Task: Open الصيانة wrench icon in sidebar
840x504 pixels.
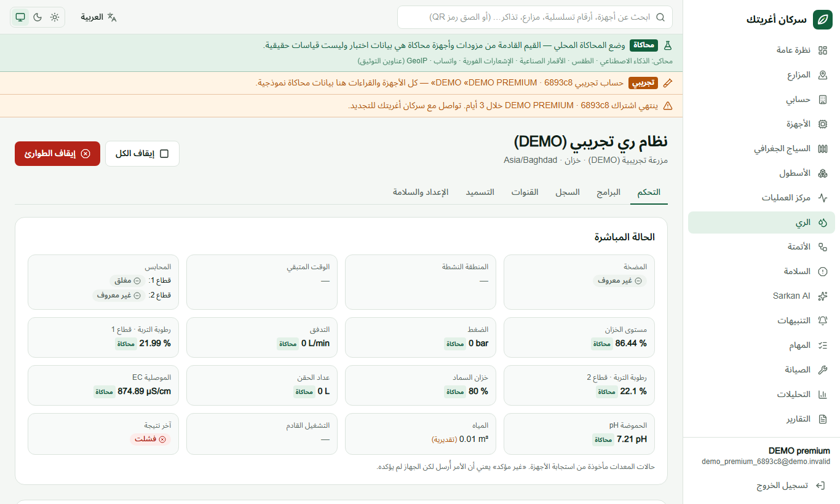Action: 823,370
